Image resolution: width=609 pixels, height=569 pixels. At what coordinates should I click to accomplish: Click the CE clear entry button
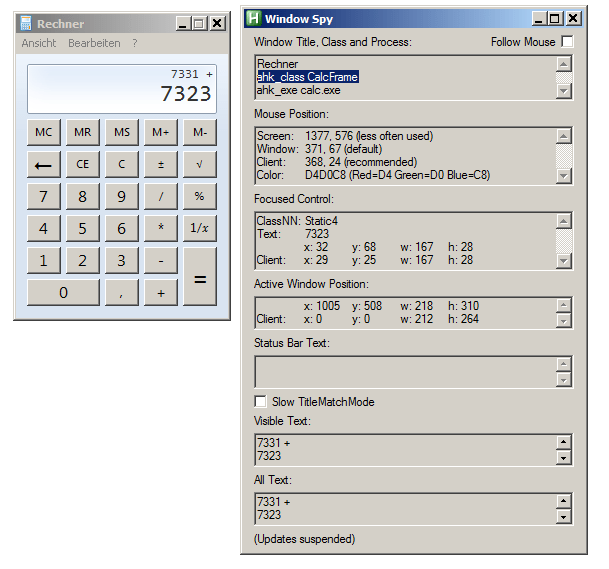tap(83, 164)
